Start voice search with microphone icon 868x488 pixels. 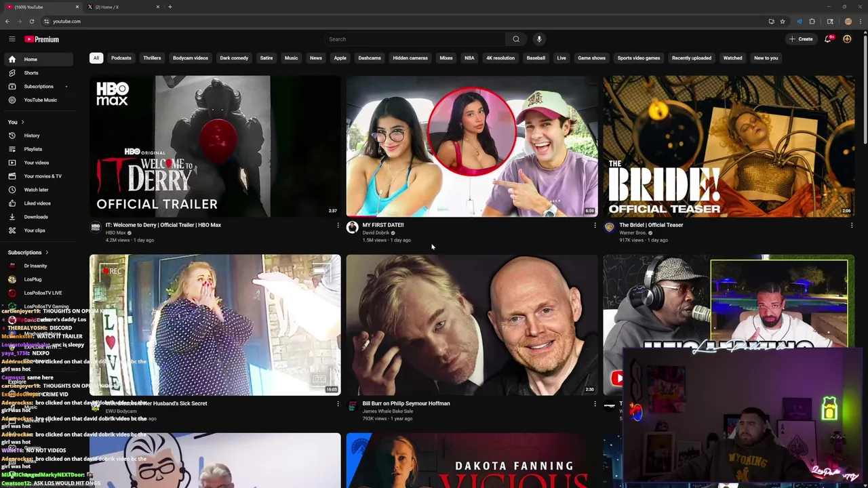[539, 39]
